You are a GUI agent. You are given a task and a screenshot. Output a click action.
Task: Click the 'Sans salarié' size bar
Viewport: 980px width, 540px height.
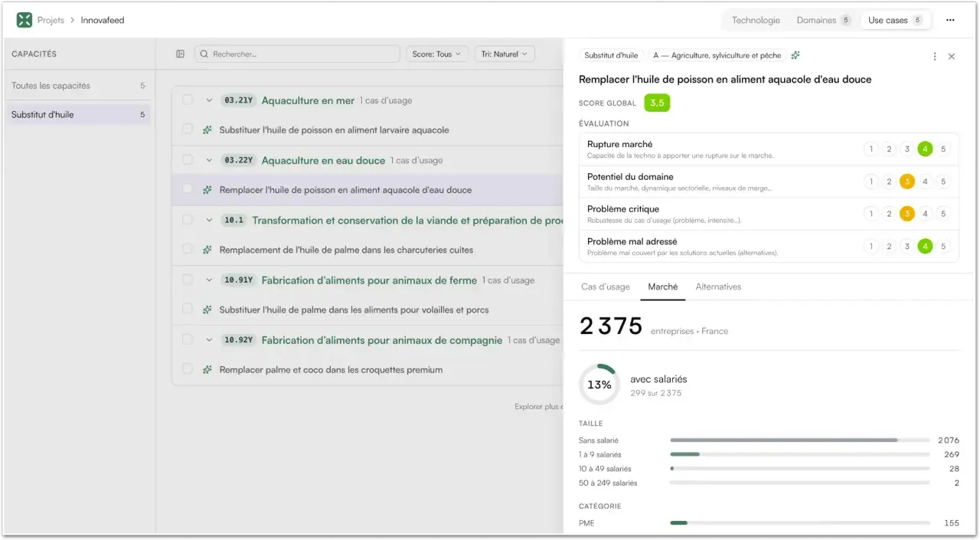tap(799, 440)
